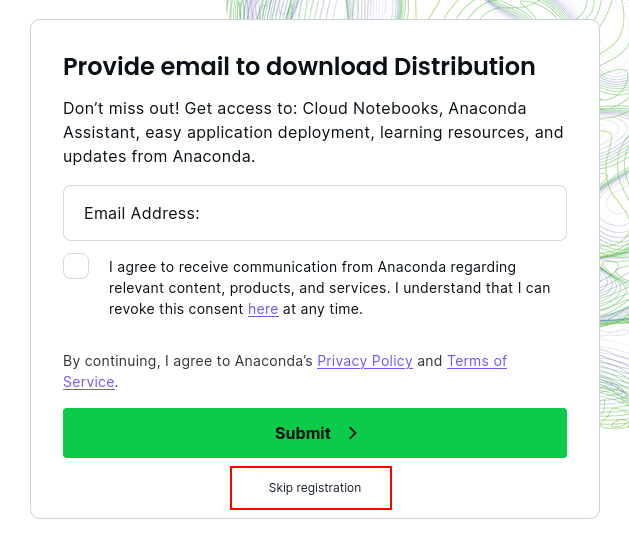This screenshot has width=629, height=544.
Task: Click the 'I agree to receive communication' label text
Action: [329, 288]
